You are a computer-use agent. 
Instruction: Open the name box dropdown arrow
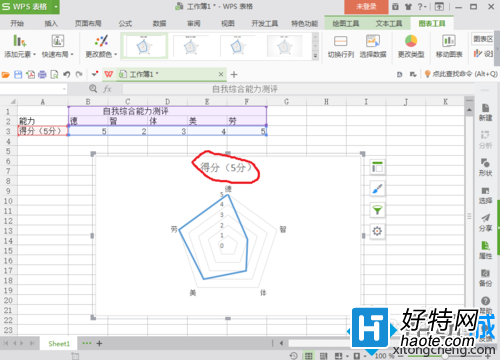pyautogui.click(x=64, y=89)
